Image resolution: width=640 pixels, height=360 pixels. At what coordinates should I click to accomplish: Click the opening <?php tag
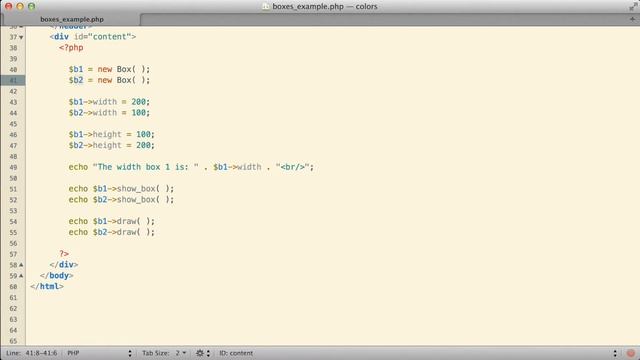pos(71,48)
